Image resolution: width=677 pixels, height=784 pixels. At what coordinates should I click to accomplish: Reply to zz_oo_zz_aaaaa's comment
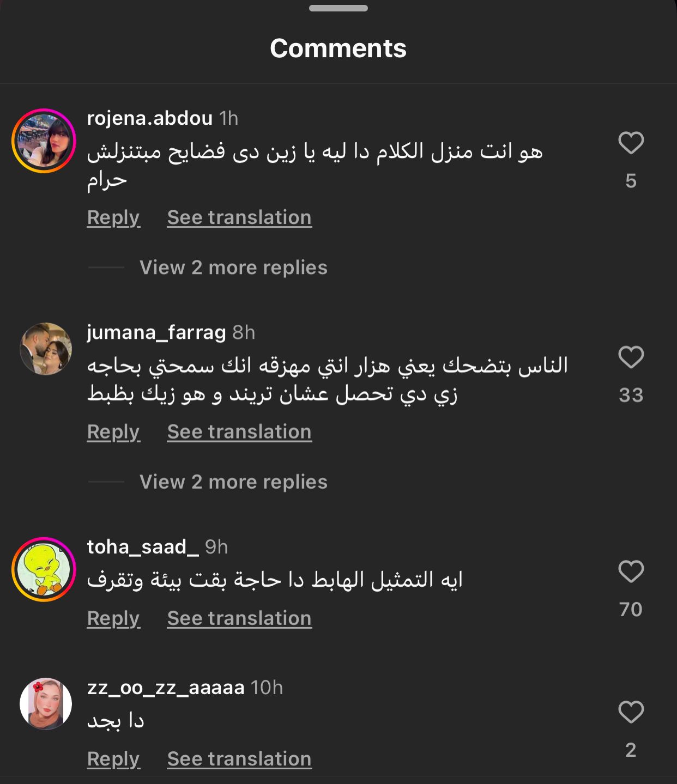(x=113, y=759)
